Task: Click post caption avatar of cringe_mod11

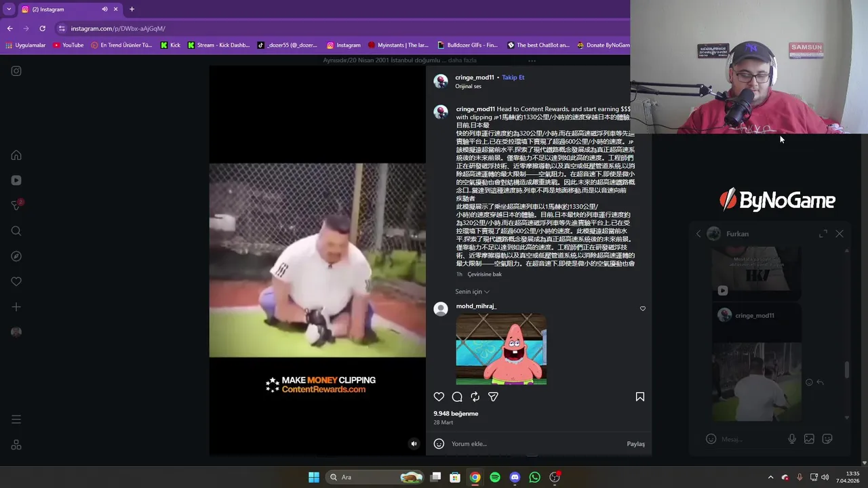Action: [x=441, y=112]
